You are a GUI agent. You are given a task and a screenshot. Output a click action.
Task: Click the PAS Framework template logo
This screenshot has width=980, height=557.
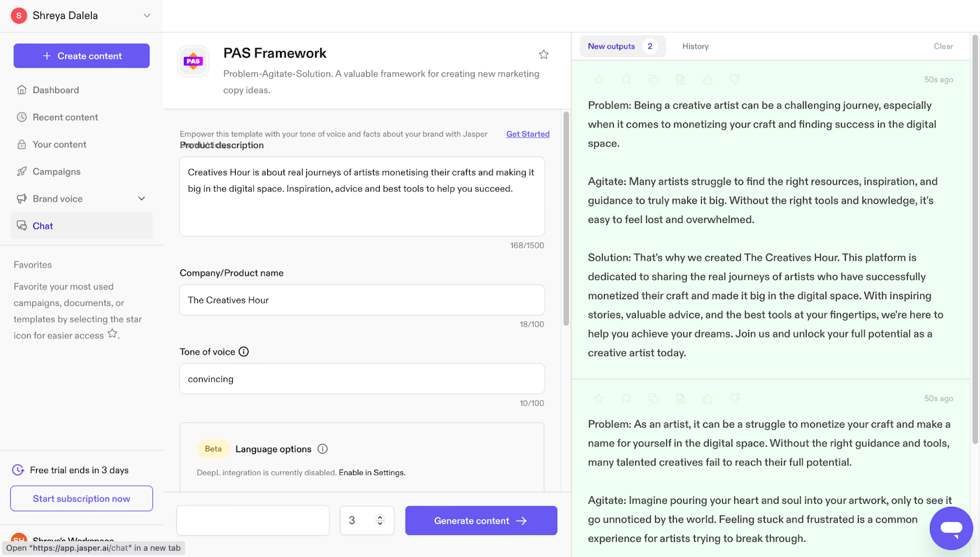194,61
